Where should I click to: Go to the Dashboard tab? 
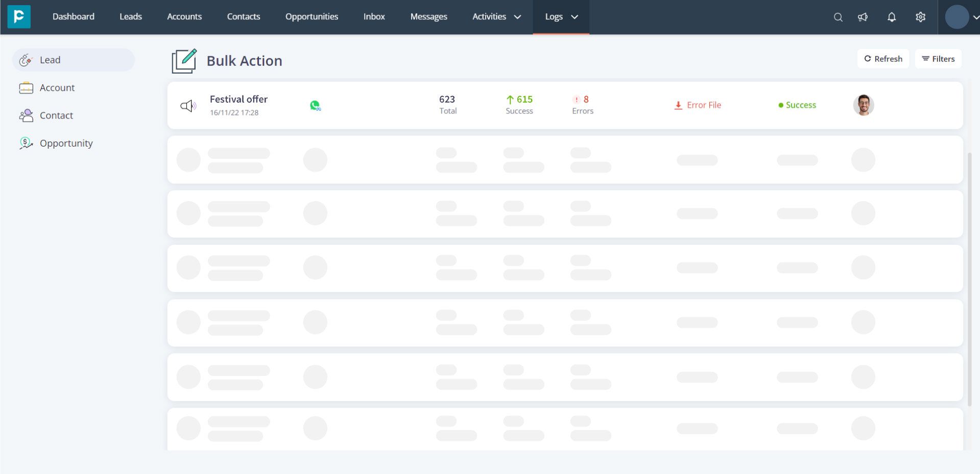(x=74, y=16)
